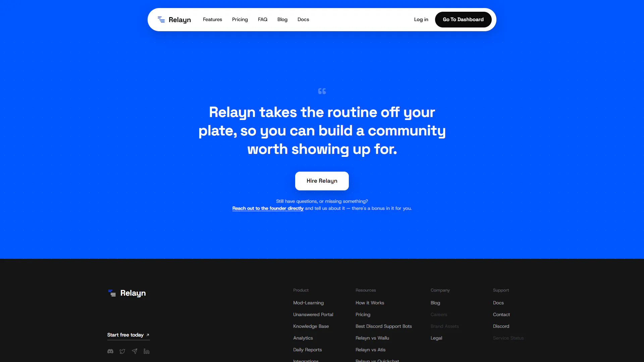Viewport: 644px width, 362px height.
Task: Click the dimmed Careers link
Action: pos(439,314)
